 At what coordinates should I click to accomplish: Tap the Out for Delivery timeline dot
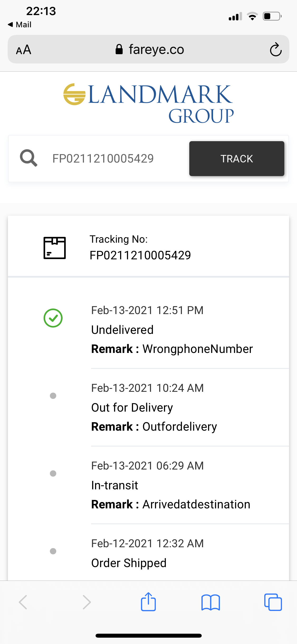[x=53, y=396]
